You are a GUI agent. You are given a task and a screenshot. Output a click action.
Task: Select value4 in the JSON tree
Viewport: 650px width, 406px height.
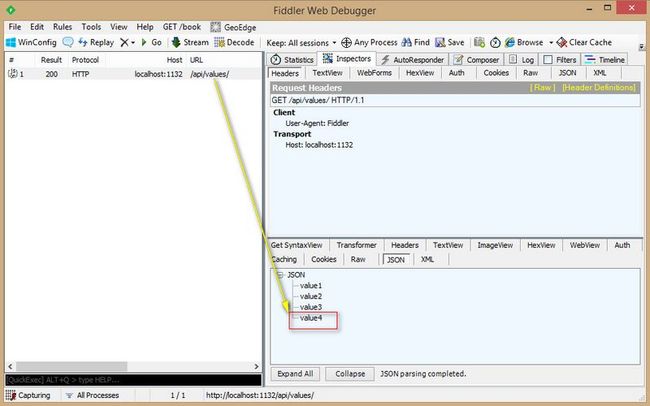pos(311,318)
